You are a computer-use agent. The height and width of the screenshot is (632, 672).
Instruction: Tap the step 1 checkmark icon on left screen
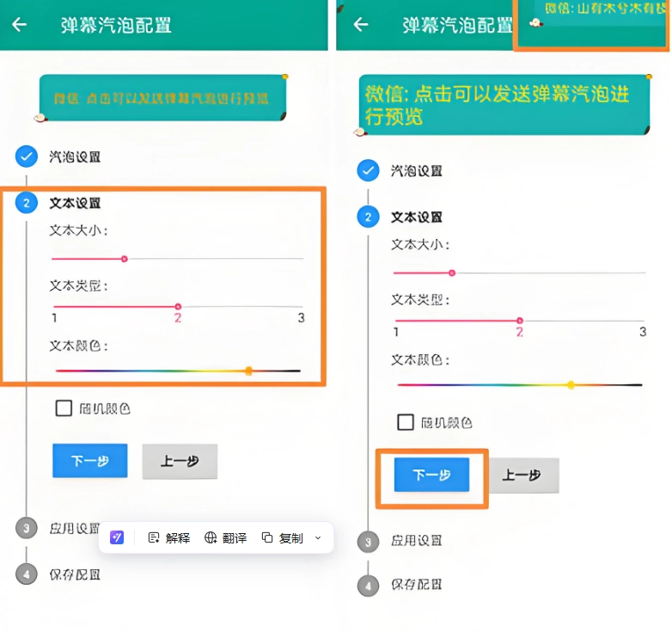click(27, 156)
